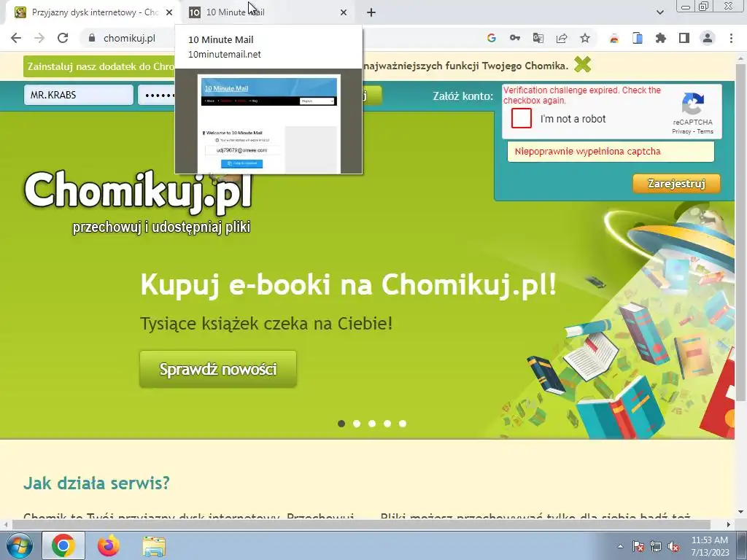Select the second carousel dot
747x560 pixels.
pos(356,424)
